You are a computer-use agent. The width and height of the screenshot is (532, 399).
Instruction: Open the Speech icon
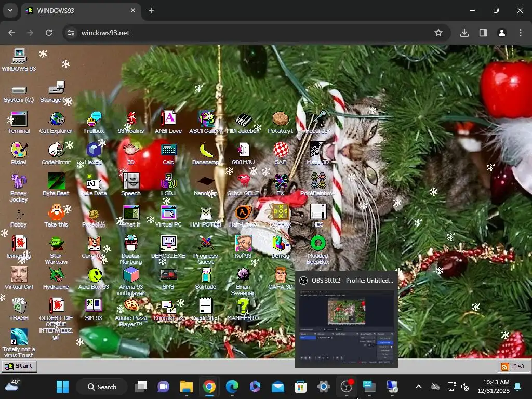coord(131,181)
